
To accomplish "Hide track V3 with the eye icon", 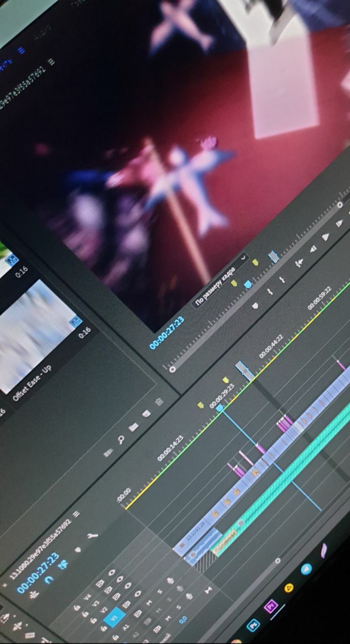I will coord(120,580).
